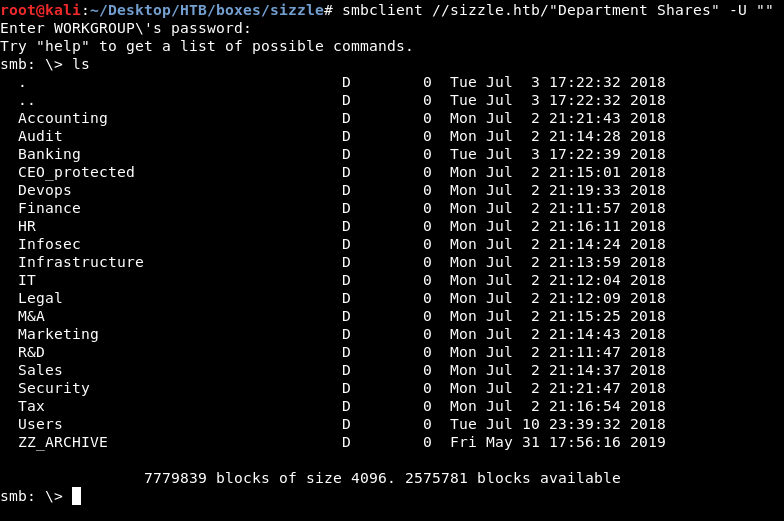
Task: Click the Marketing directory name
Action: (58, 334)
